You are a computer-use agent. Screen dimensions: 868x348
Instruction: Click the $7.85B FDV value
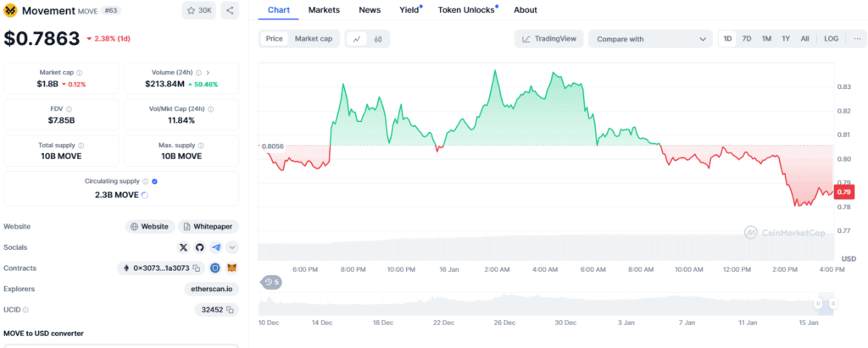pyautogui.click(x=61, y=120)
